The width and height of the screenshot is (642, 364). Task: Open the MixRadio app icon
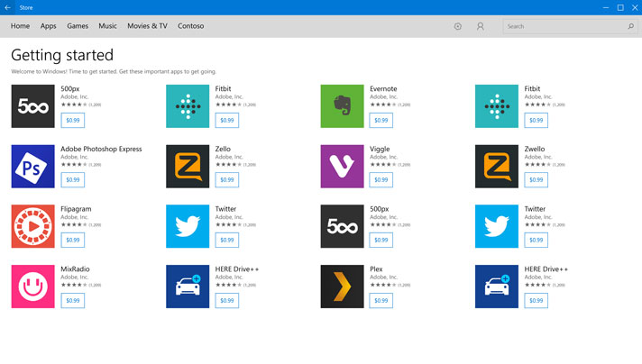(x=32, y=287)
